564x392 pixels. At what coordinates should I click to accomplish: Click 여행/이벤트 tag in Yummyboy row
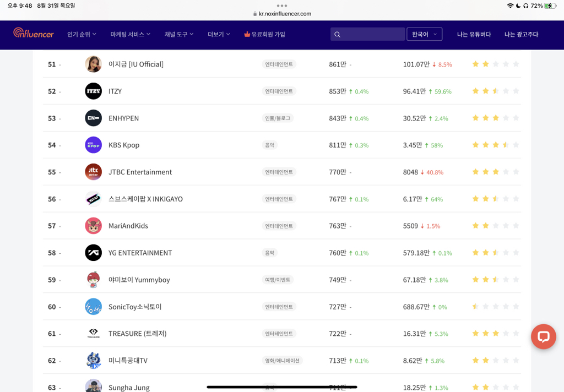[x=278, y=280]
